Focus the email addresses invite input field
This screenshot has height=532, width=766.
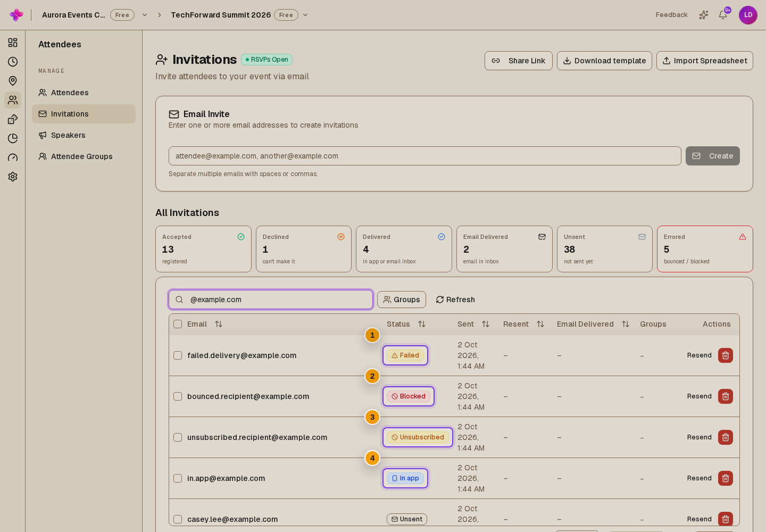tap(425, 156)
